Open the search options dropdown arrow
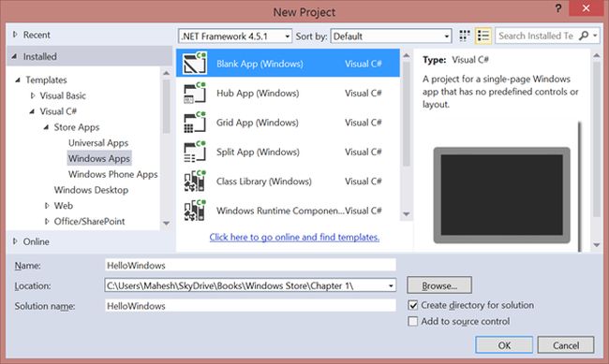The height and width of the screenshot is (364, 609). 595,36
